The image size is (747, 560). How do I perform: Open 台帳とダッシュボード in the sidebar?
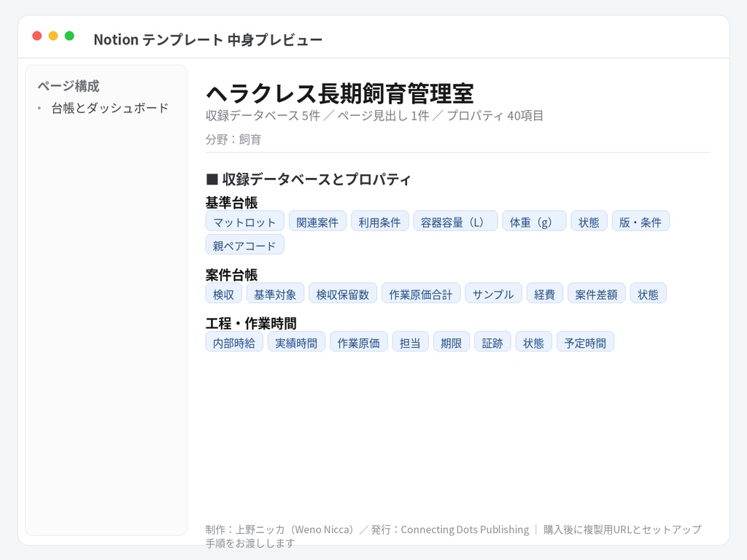pos(109,108)
